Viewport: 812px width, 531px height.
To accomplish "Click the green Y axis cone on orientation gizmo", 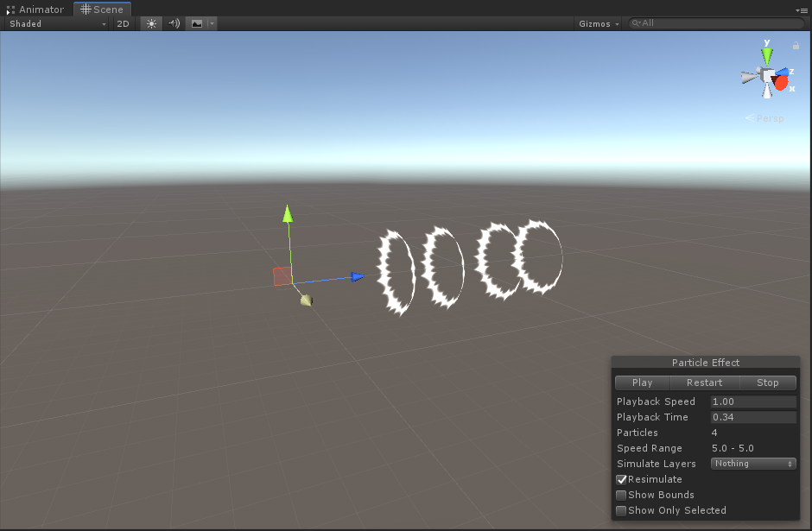I will (x=767, y=56).
